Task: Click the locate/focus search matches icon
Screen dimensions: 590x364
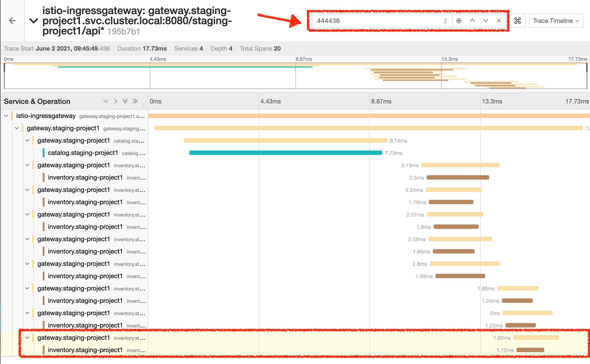Action: click(x=459, y=21)
